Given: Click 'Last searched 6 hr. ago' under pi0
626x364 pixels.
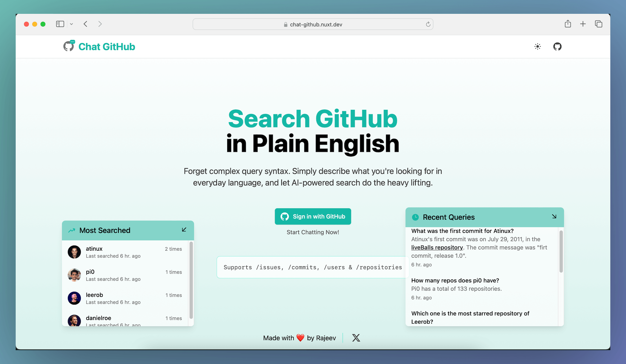Looking at the screenshot, I should click(x=113, y=279).
